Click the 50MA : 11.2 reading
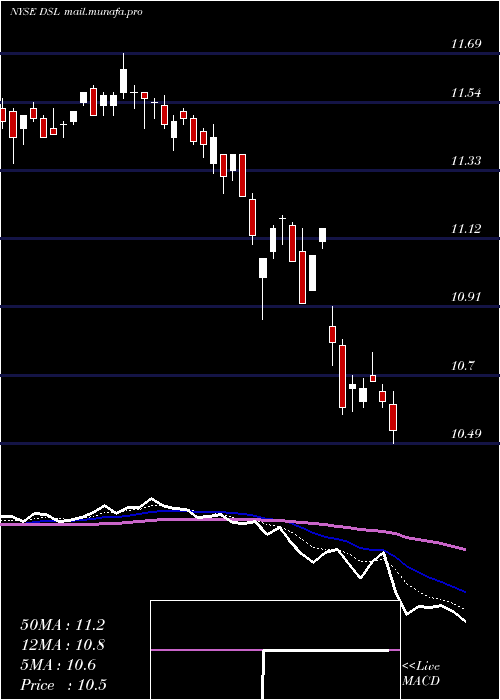Screen dimensions: 500x700 point(63,625)
